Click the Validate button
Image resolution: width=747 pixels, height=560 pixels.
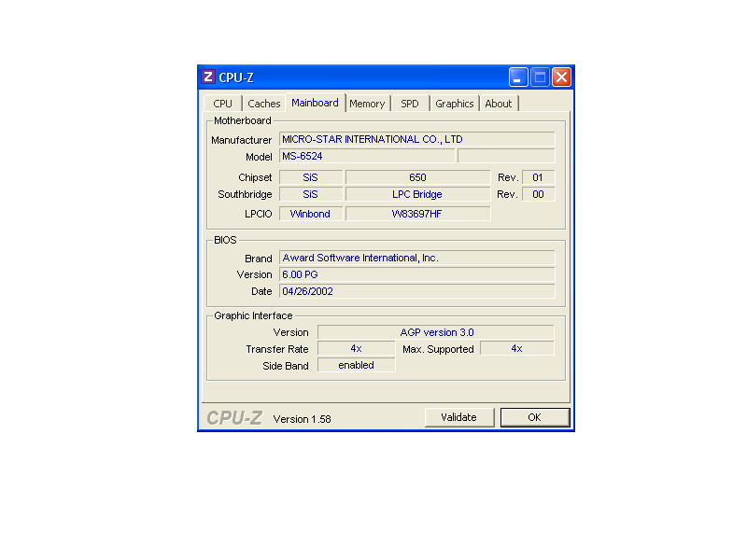point(458,417)
